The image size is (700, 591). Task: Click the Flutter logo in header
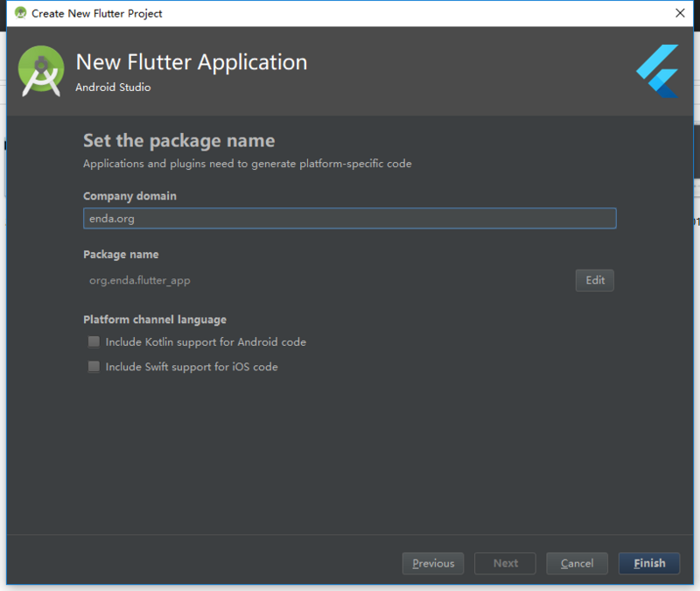coord(658,71)
